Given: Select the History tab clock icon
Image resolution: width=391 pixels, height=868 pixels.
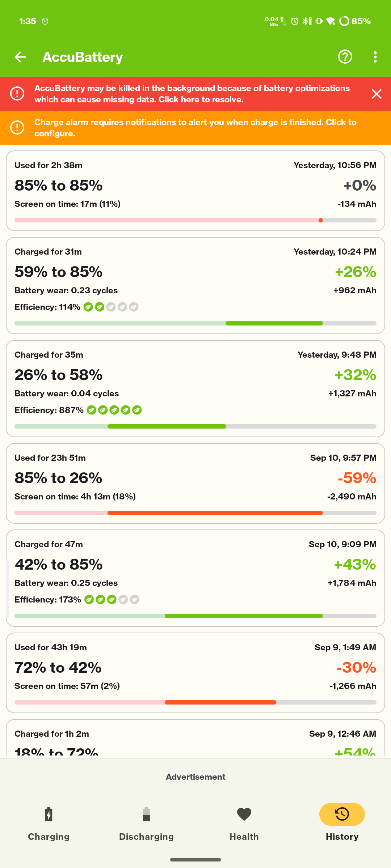Looking at the screenshot, I should pyautogui.click(x=342, y=814).
